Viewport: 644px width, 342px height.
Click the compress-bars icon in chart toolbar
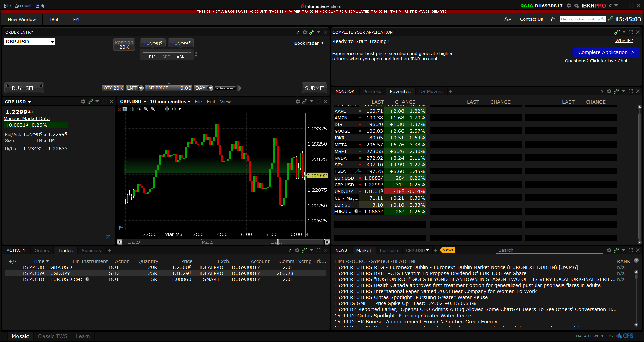[x=174, y=109]
